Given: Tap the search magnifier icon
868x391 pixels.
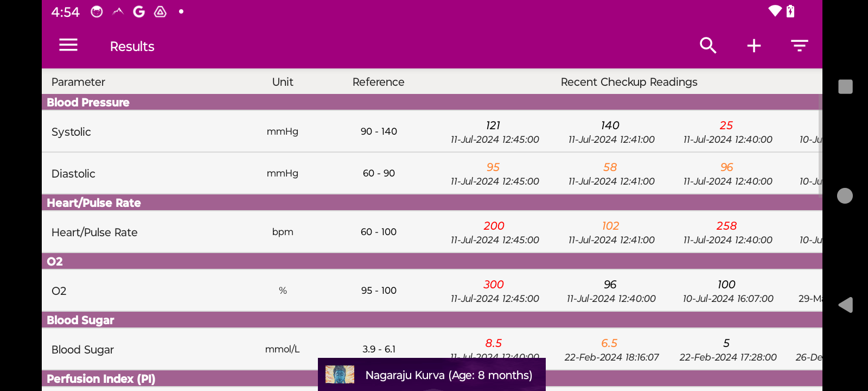Looking at the screenshot, I should [x=708, y=46].
